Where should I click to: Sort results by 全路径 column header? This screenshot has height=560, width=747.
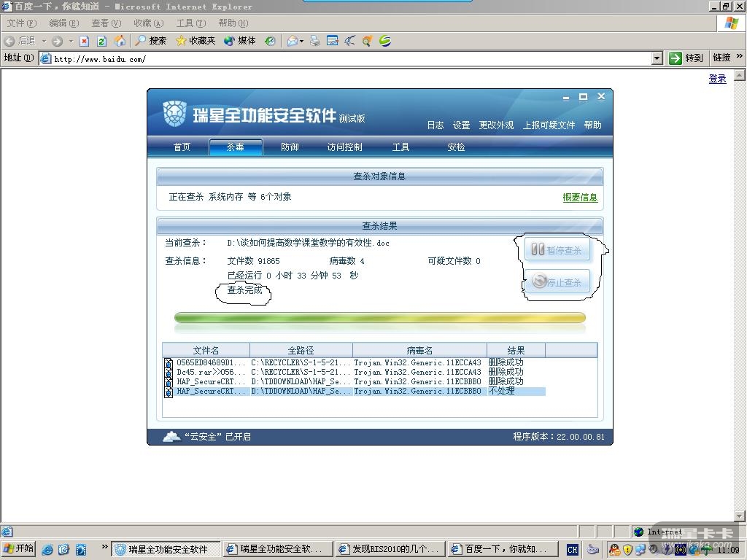coord(301,351)
